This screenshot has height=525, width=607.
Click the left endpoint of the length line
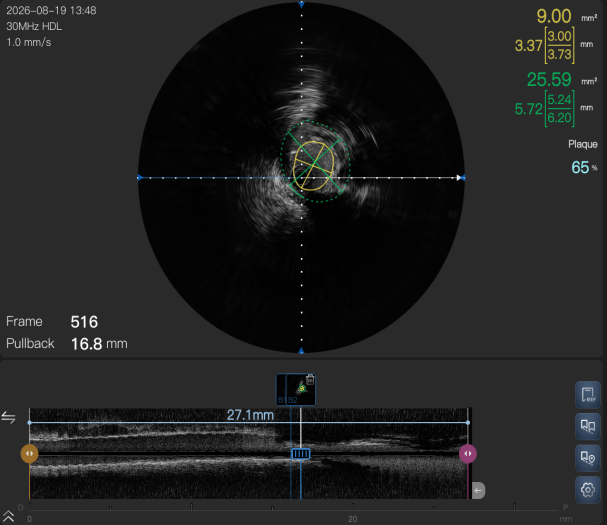point(30,423)
